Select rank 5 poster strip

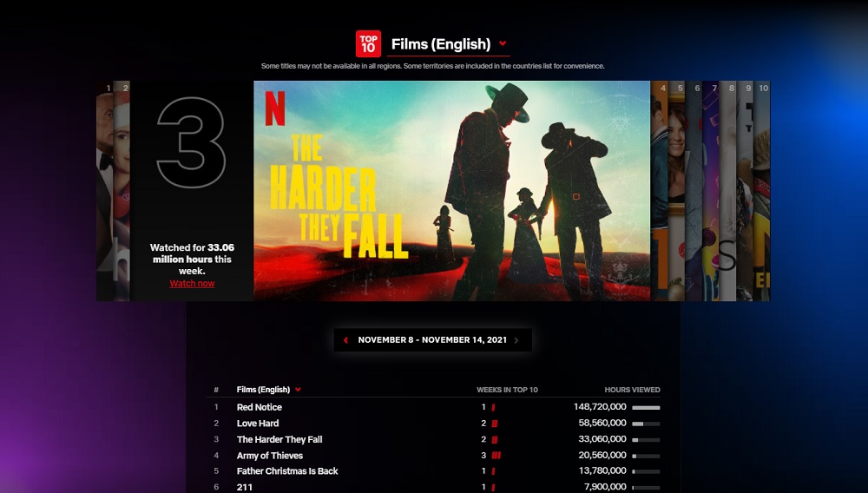click(x=676, y=191)
